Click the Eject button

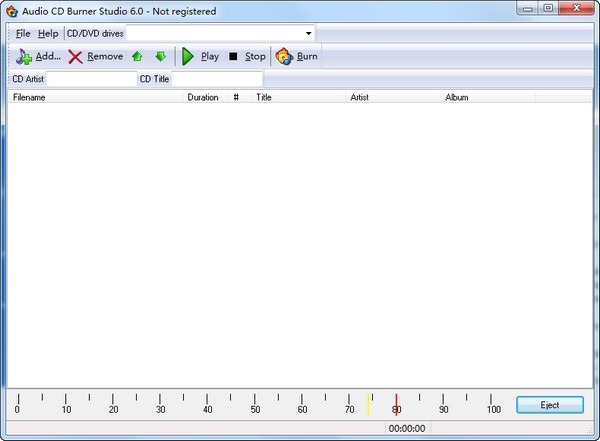pos(550,405)
